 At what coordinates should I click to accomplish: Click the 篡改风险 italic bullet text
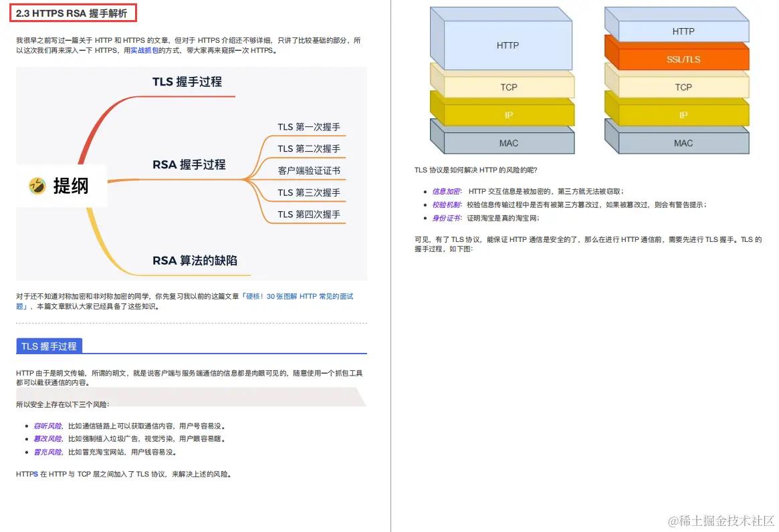(x=47, y=439)
